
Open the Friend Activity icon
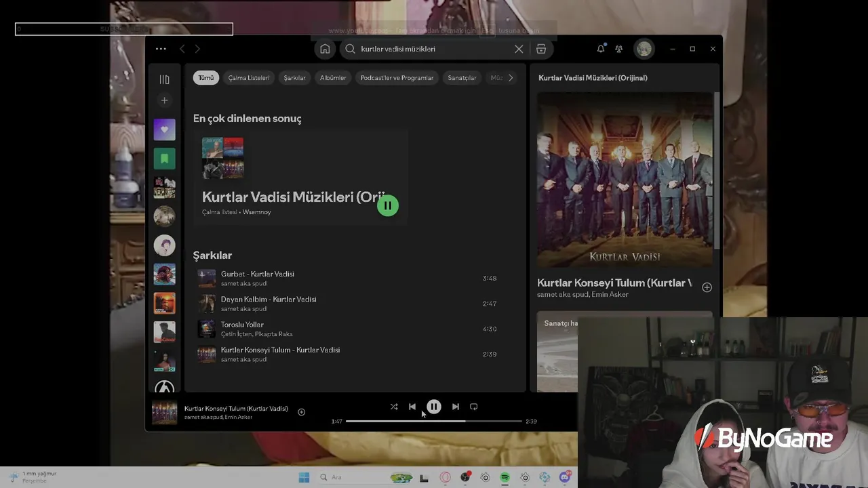click(x=618, y=49)
